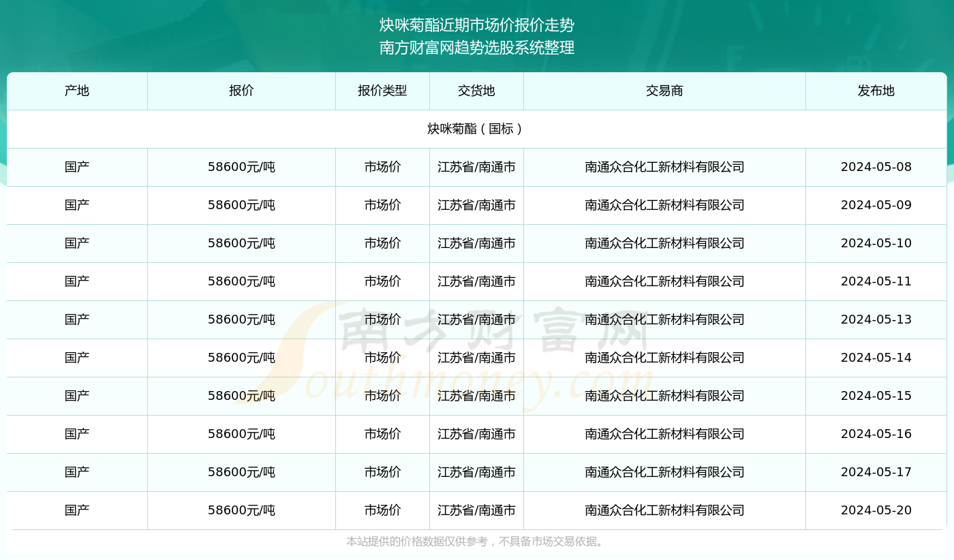Click 国产 in the 2024-05-16 row
954x560 pixels.
[77, 434]
